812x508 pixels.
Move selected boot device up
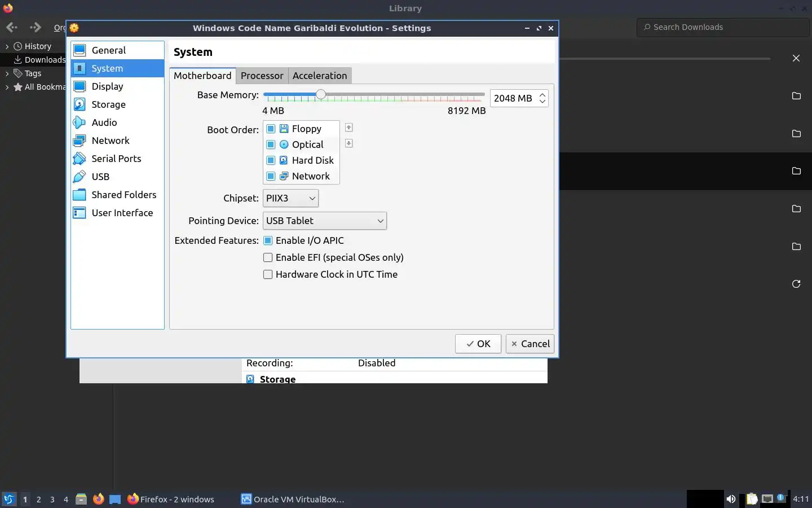tap(348, 128)
